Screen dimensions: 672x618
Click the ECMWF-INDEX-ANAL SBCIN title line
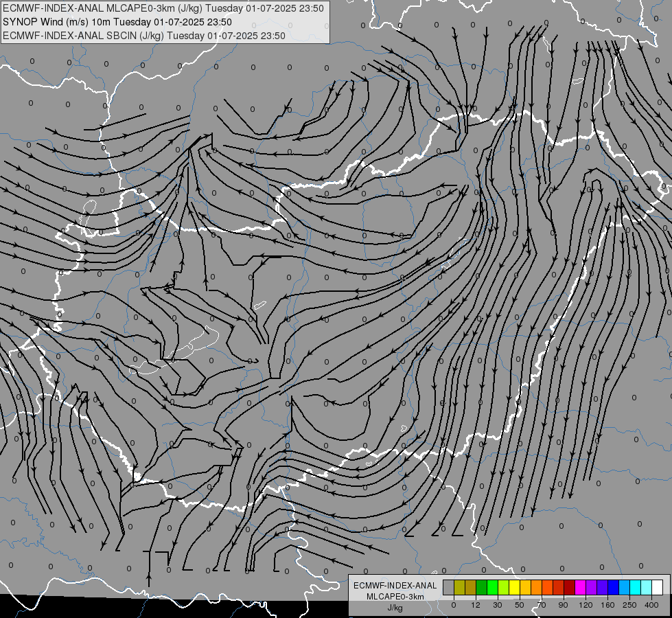tap(144, 36)
